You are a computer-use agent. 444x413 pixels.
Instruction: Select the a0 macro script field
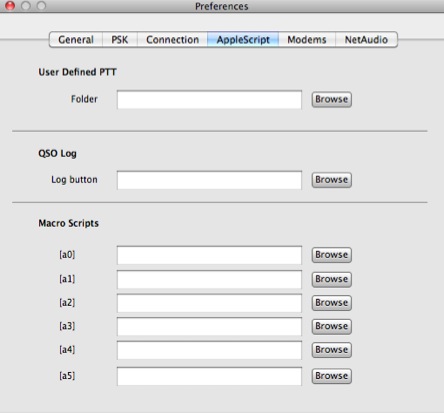(209, 255)
